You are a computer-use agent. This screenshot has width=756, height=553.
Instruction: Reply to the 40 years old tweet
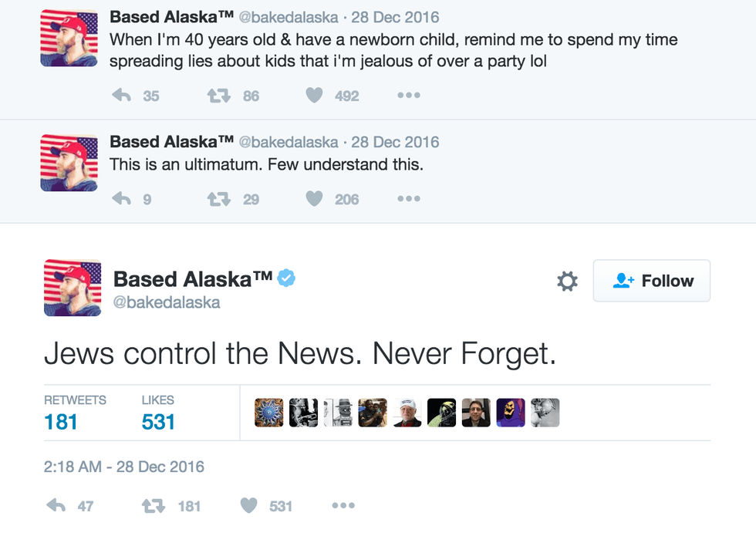122,96
